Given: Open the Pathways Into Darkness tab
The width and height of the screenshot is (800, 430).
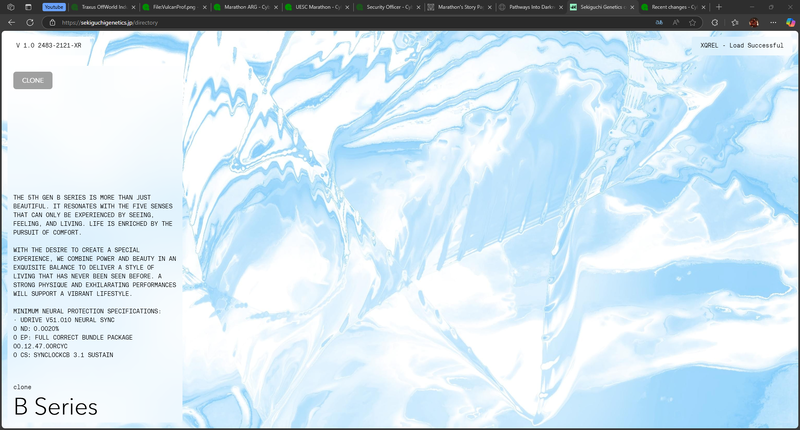Looking at the screenshot, I should click(530, 7).
